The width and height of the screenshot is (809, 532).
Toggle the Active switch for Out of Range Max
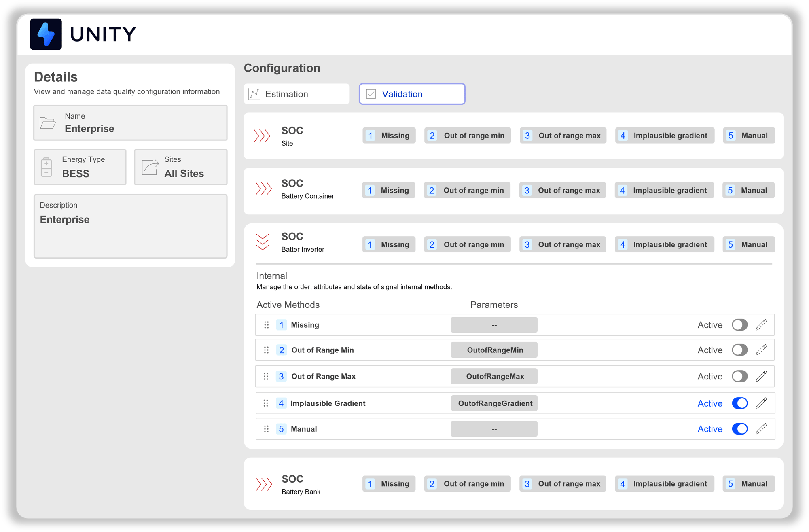(x=740, y=376)
